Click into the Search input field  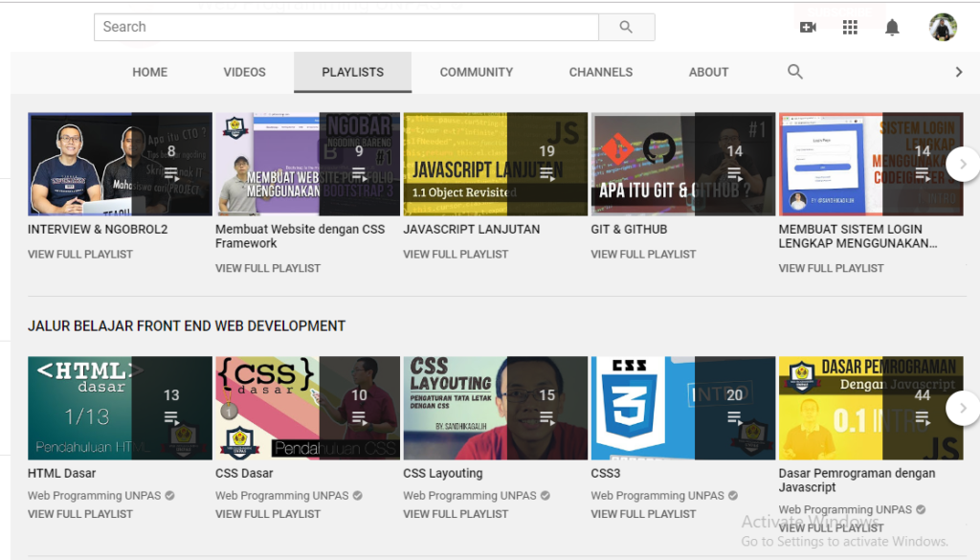point(346,27)
